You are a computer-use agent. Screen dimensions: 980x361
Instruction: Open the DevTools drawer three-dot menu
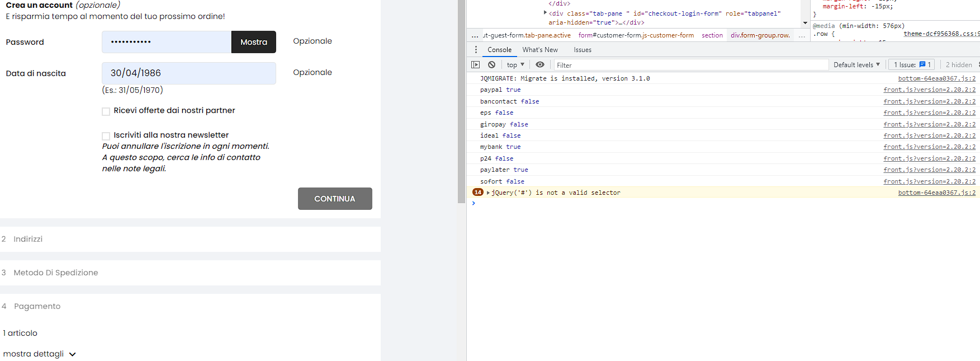pyautogui.click(x=476, y=50)
